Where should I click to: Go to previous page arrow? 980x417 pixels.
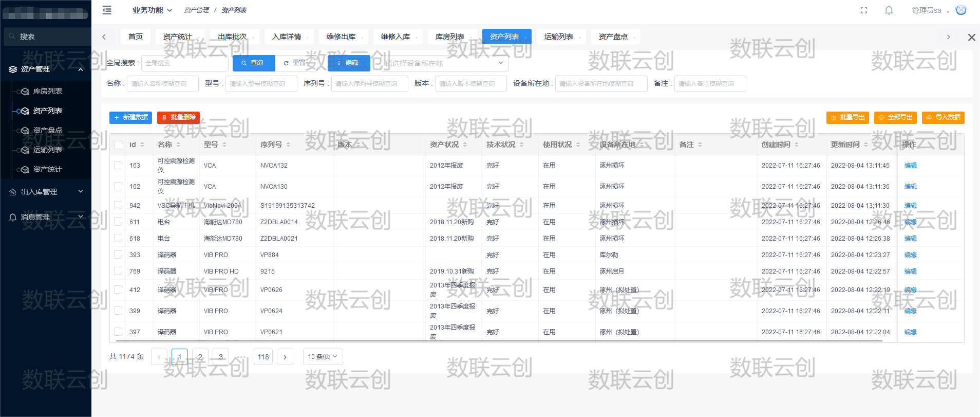159,357
